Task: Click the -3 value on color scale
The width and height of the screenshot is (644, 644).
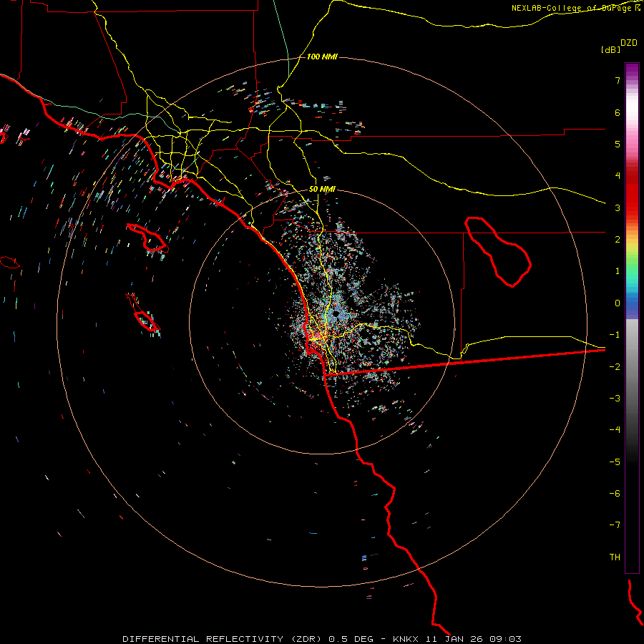Action: coord(615,399)
